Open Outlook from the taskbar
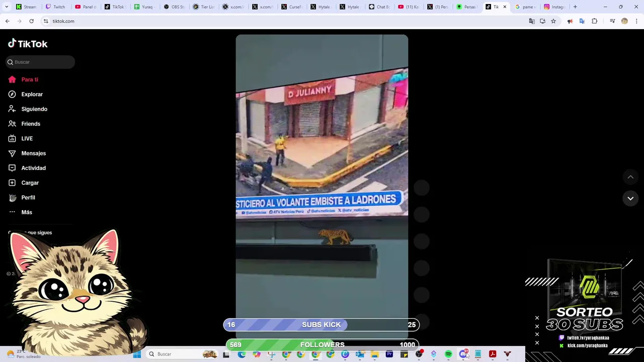The image size is (644, 362). coord(360,354)
